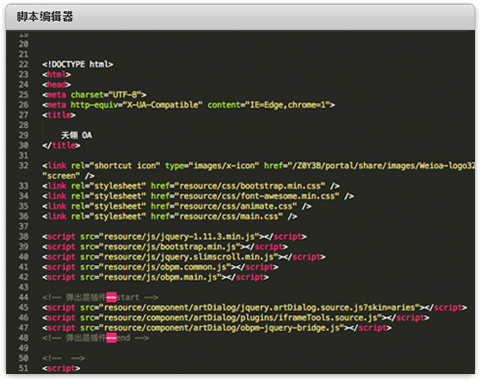Click the opening <title> tag
Image resolution: width=481 pixels, height=381 pixels.
[59, 115]
